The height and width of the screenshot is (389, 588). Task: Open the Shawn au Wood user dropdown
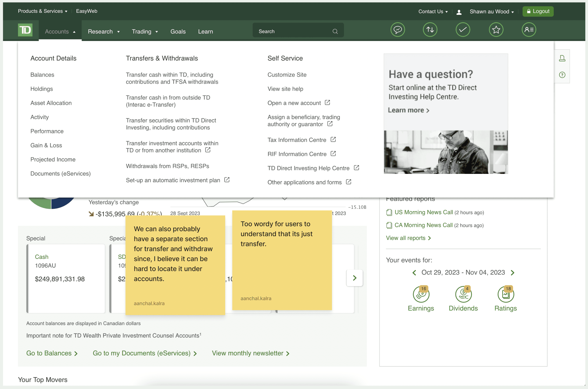tap(491, 12)
